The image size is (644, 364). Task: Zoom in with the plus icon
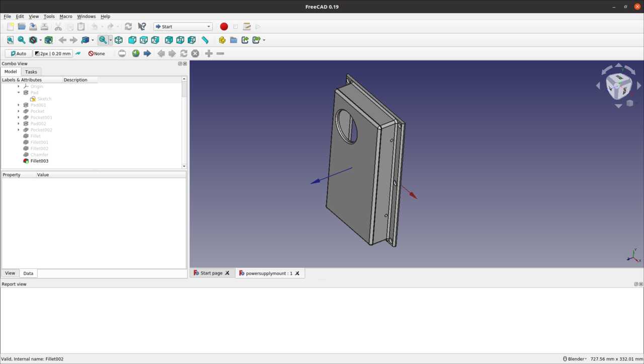[x=209, y=53]
